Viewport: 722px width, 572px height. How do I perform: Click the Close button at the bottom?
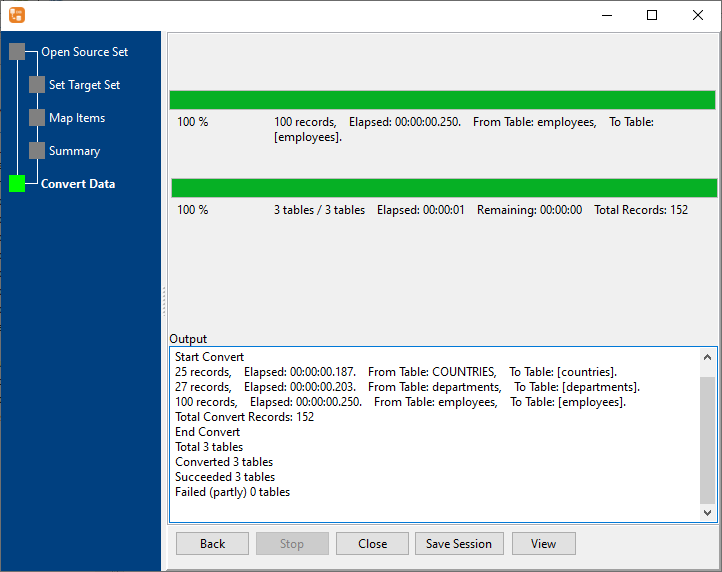pyautogui.click(x=372, y=544)
